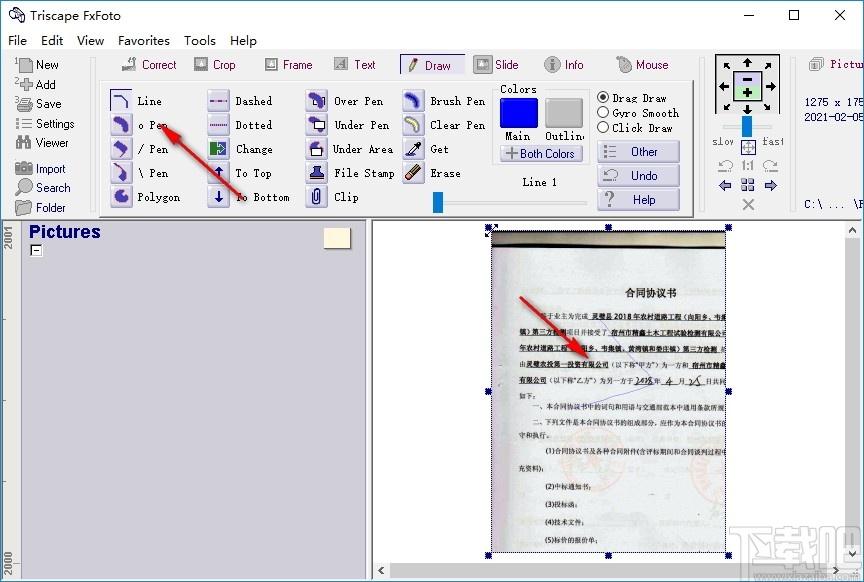Switch to the Text tab

[355, 65]
